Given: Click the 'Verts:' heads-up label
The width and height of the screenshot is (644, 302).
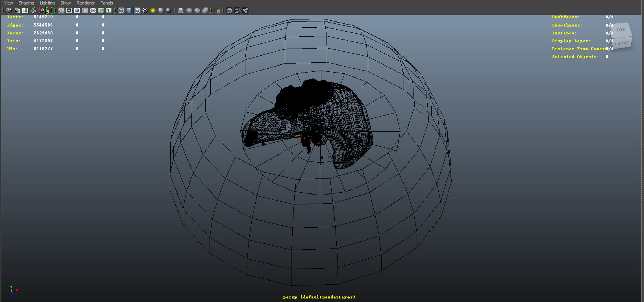Looking at the screenshot, I should click(x=15, y=17).
